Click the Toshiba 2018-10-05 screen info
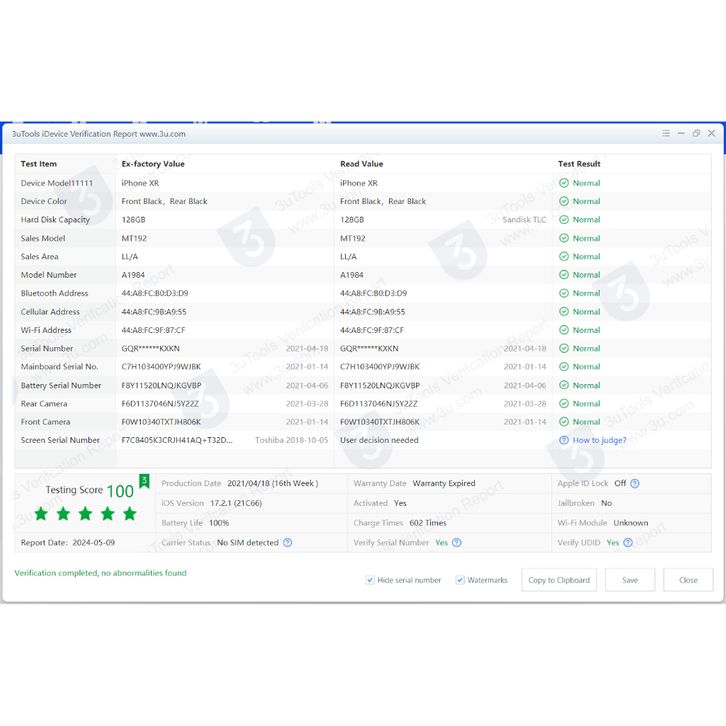Image resolution: width=726 pixels, height=726 pixels. (292, 440)
